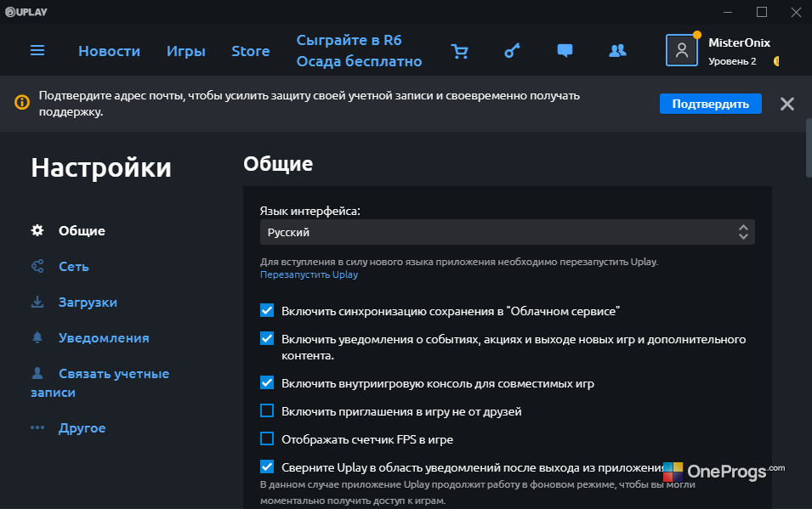Uncheck in-game console for compatible games
The width and height of the screenshot is (812, 509).
pyautogui.click(x=267, y=382)
